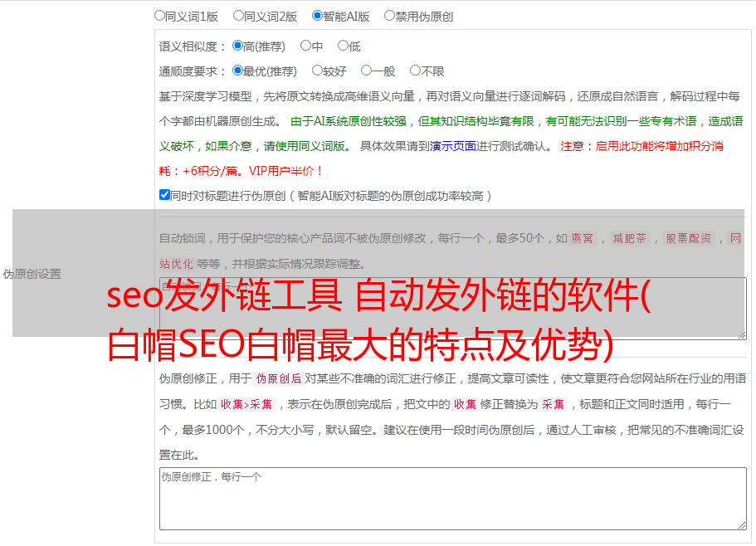The width and height of the screenshot is (756, 546).
Task: Click the 减肥茶 example tag
Action: 629,238
